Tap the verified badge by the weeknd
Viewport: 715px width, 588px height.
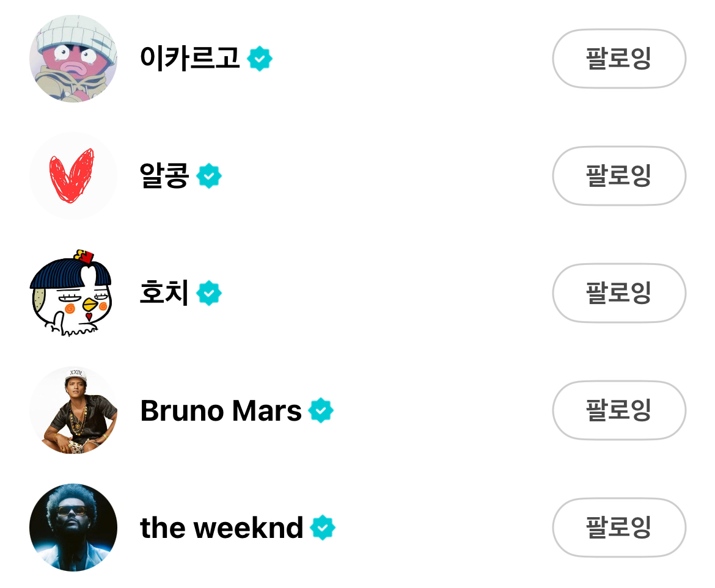point(323,528)
